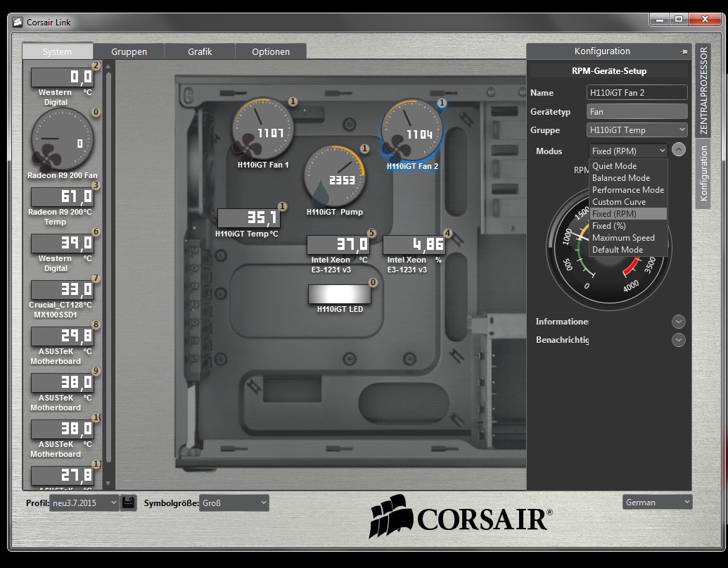Open the ZENTRALPROZESSOR side tab
Image resolution: width=728 pixels, height=568 pixels.
coord(703,91)
